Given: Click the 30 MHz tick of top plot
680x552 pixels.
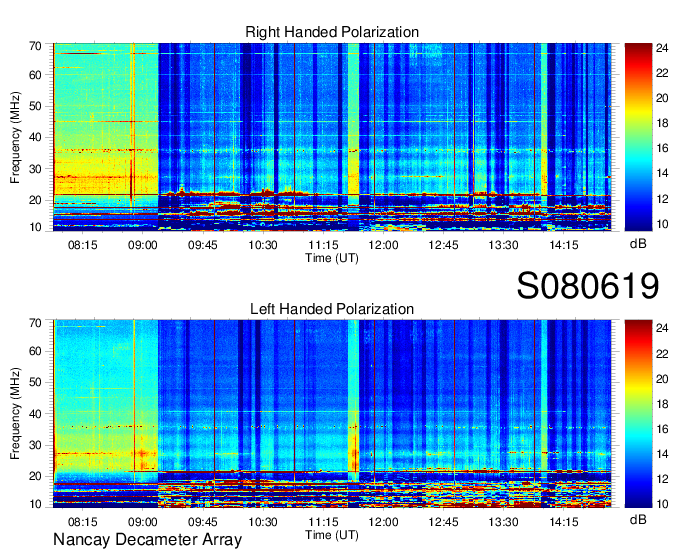Looking at the screenshot, I should coord(35,169).
